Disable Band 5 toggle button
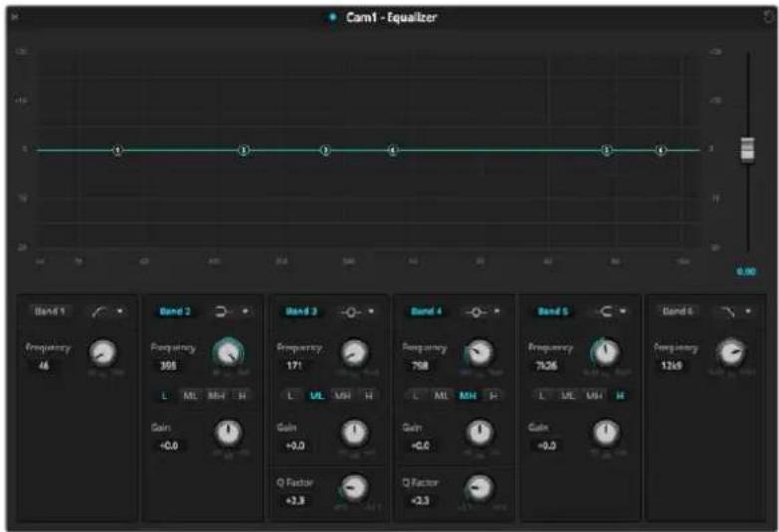This screenshot has width=779, height=532. (553, 312)
